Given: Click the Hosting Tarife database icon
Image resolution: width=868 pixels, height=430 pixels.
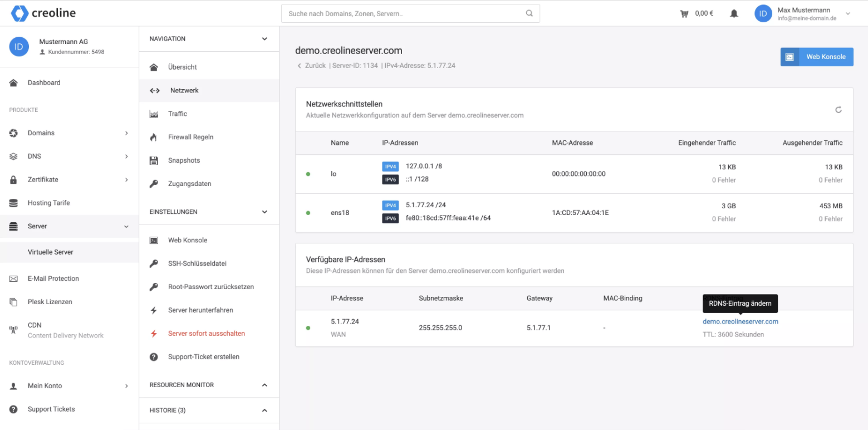Looking at the screenshot, I should [13, 203].
